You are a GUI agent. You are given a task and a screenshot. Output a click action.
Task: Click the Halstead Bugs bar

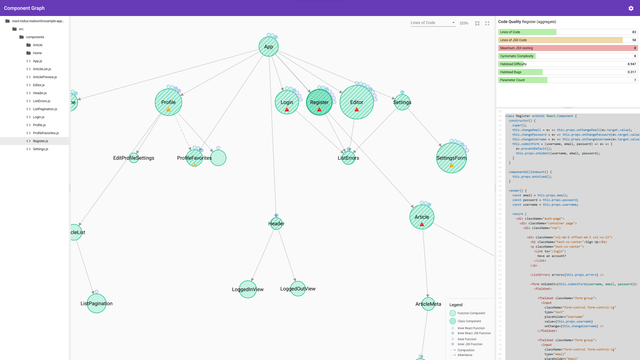(x=567, y=72)
